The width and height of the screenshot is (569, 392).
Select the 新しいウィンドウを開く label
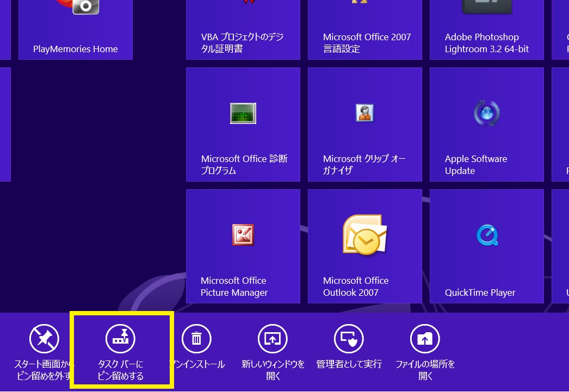[x=273, y=370]
